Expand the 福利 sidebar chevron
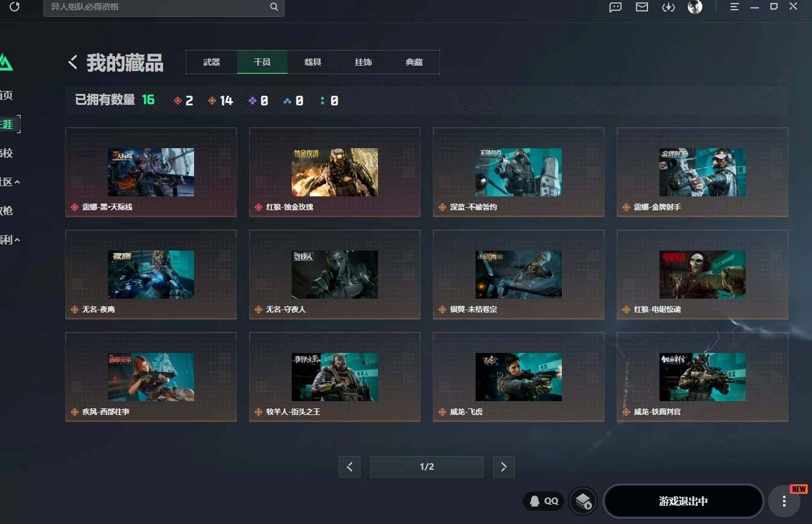812x524 pixels. 17,240
